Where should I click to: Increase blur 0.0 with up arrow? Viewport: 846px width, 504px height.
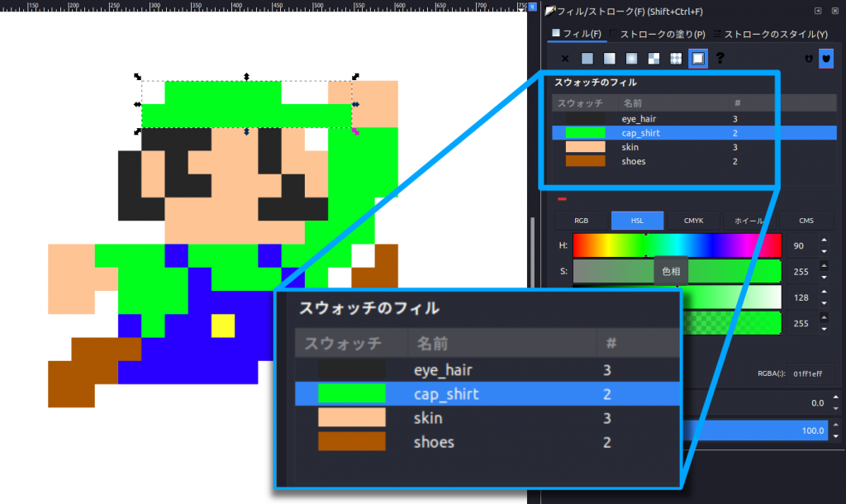pyautogui.click(x=836, y=397)
